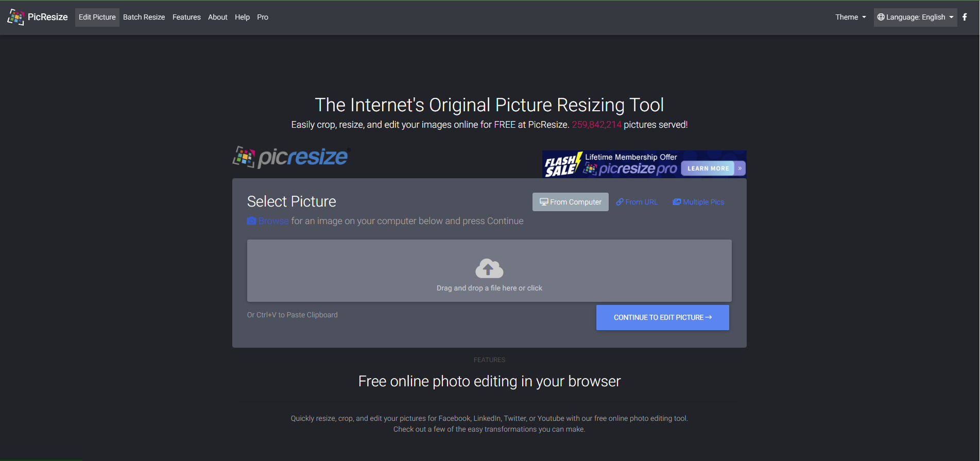Click the 'Or Ctrl+V to Paste Clipboard' text
This screenshot has height=461, width=980.
[x=292, y=315]
